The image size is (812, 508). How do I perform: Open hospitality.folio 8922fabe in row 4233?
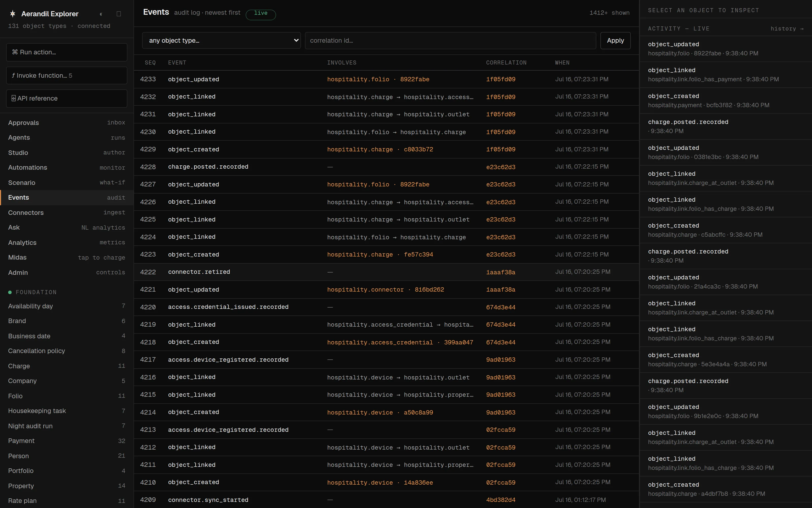pyautogui.click(x=378, y=79)
